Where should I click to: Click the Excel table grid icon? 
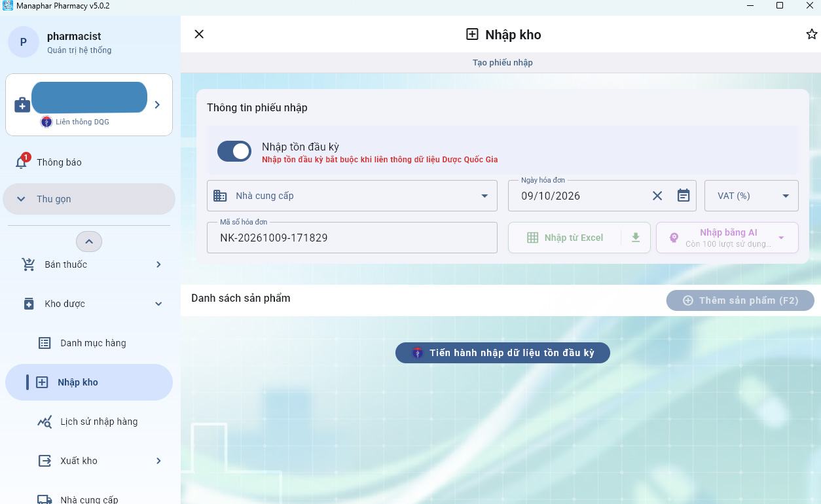pyautogui.click(x=533, y=238)
